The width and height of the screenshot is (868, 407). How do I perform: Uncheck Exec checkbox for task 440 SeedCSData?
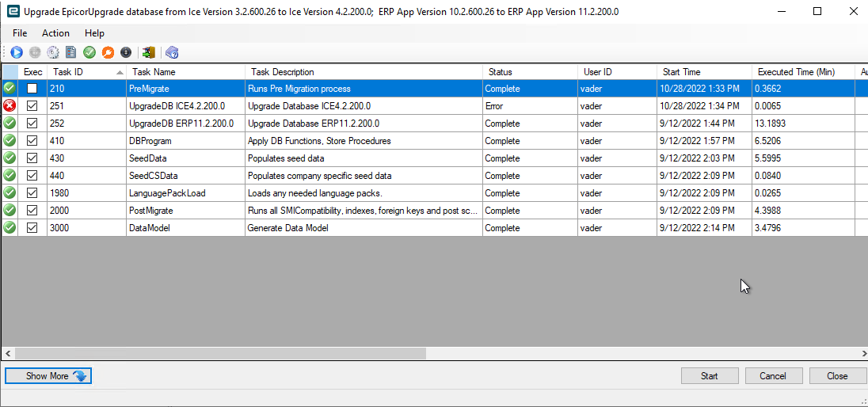(x=32, y=176)
